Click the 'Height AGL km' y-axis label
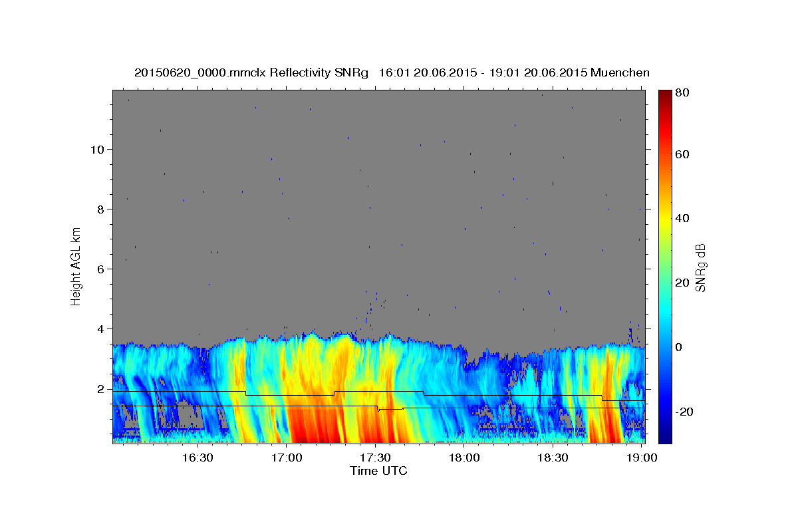Screen dimensions: 798x532 pyautogui.click(x=76, y=266)
